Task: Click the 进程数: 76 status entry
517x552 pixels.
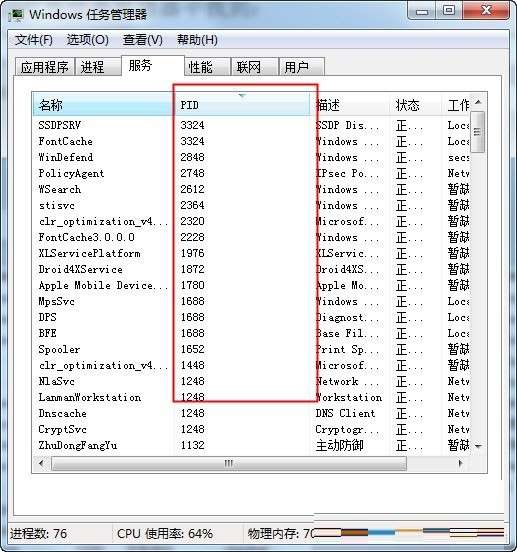Action: click(x=38, y=534)
